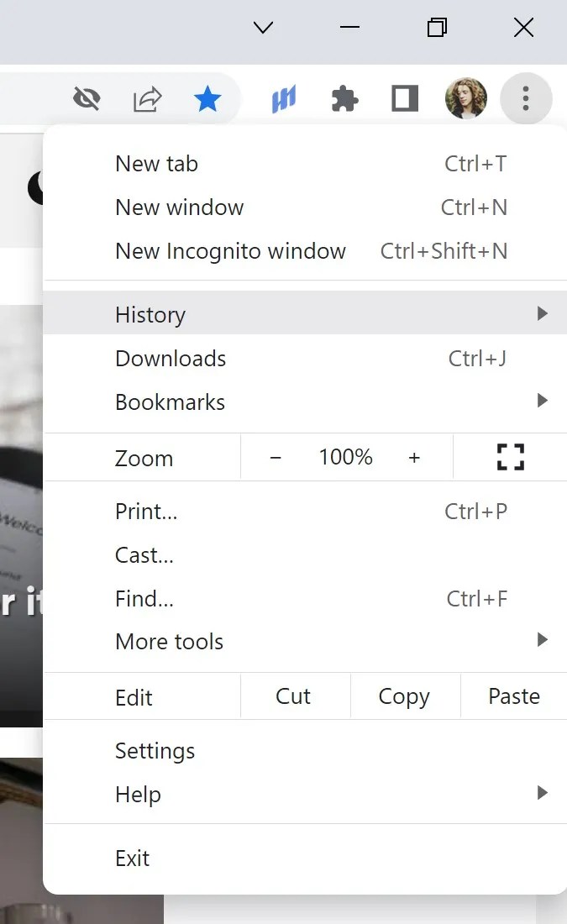The image size is (567, 924).
Task: Click the Paste button
Action: point(513,696)
